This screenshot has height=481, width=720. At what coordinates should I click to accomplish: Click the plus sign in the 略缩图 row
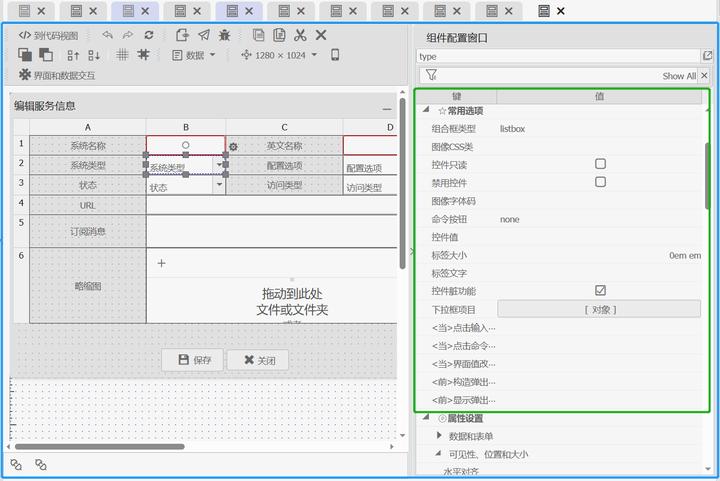[161, 263]
